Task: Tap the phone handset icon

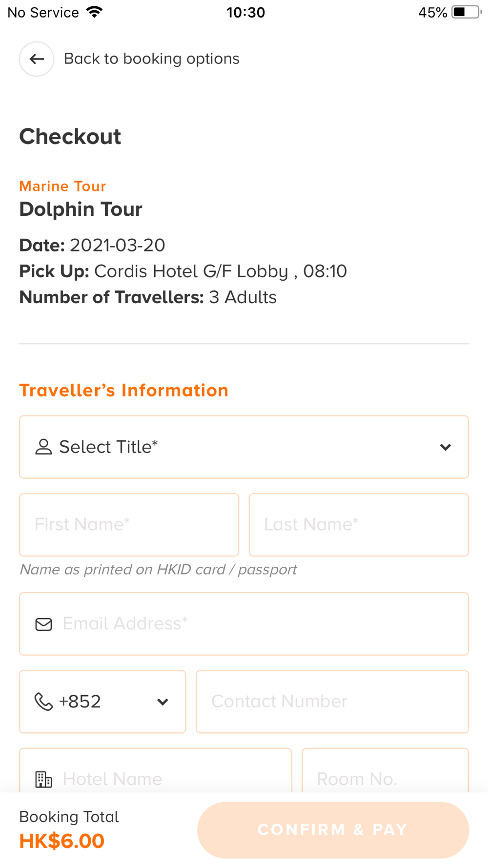Action: (x=43, y=702)
